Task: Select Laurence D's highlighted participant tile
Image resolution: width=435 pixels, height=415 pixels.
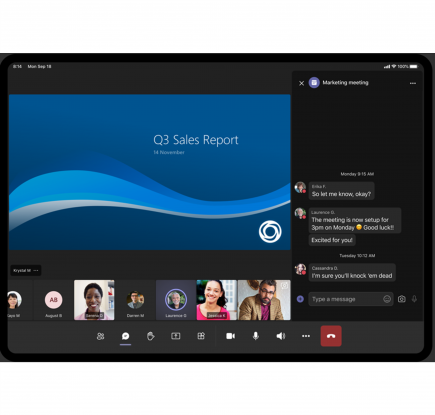Action: click(176, 300)
